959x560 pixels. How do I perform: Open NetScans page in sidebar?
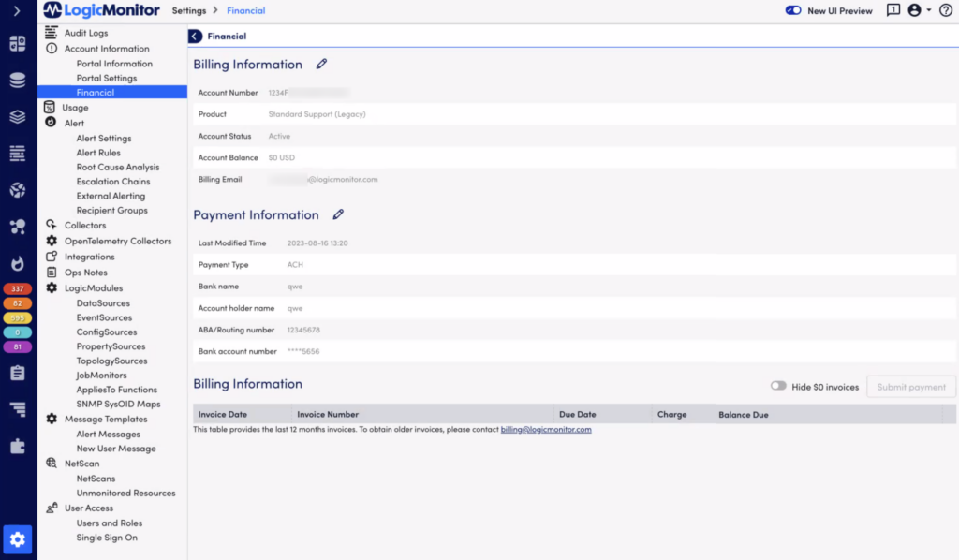(x=96, y=479)
